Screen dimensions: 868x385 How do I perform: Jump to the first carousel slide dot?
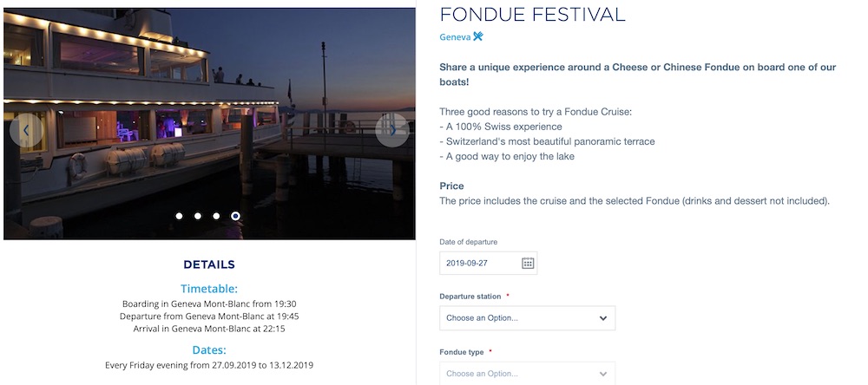[179, 216]
